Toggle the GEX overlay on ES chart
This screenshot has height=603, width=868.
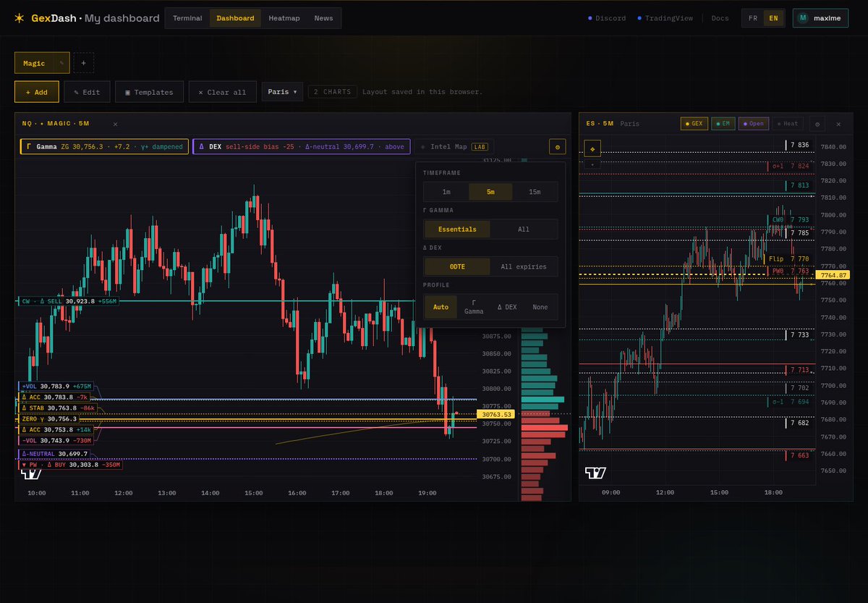(694, 124)
